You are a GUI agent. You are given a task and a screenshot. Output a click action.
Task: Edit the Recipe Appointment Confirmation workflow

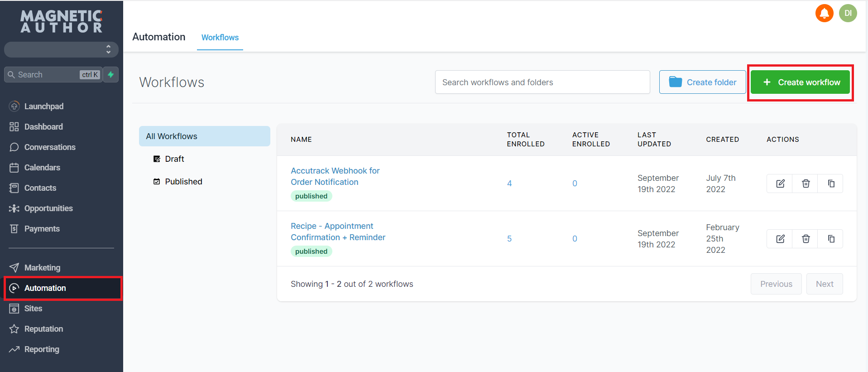(780, 239)
